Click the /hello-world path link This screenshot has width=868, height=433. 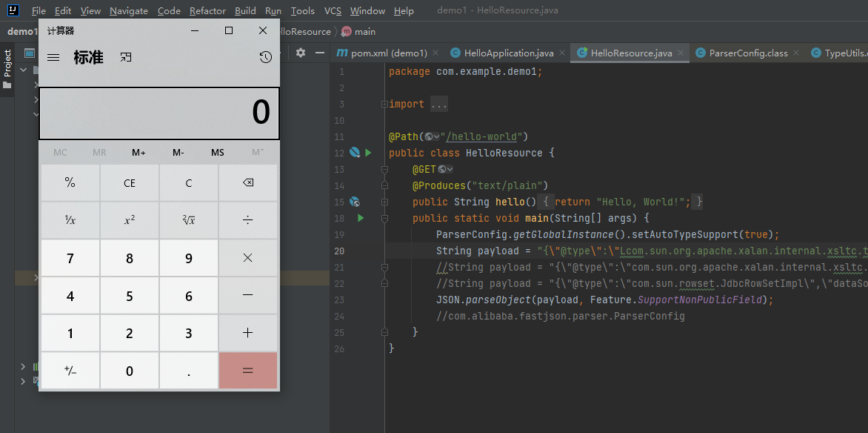point(481,136)
